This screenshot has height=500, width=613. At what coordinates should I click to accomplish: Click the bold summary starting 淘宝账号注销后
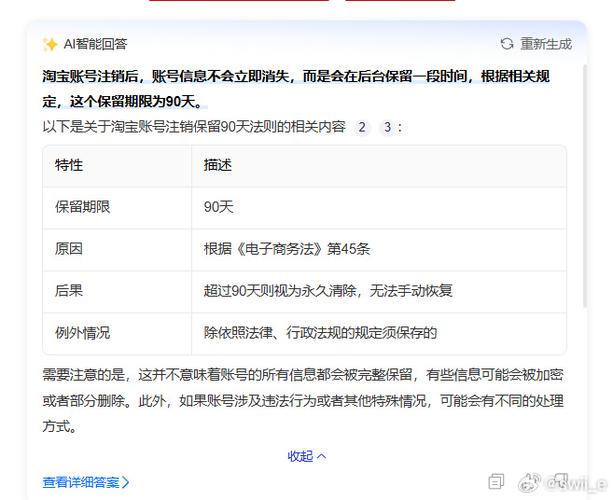[296, 89]
